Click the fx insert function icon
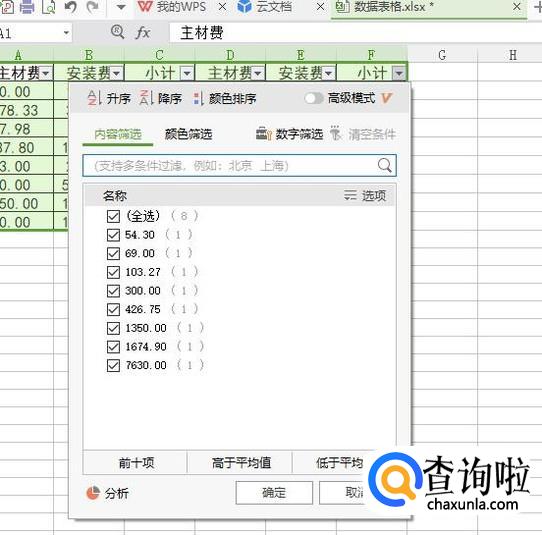Screen dimensions: 542x535 [x=143, y=33]
